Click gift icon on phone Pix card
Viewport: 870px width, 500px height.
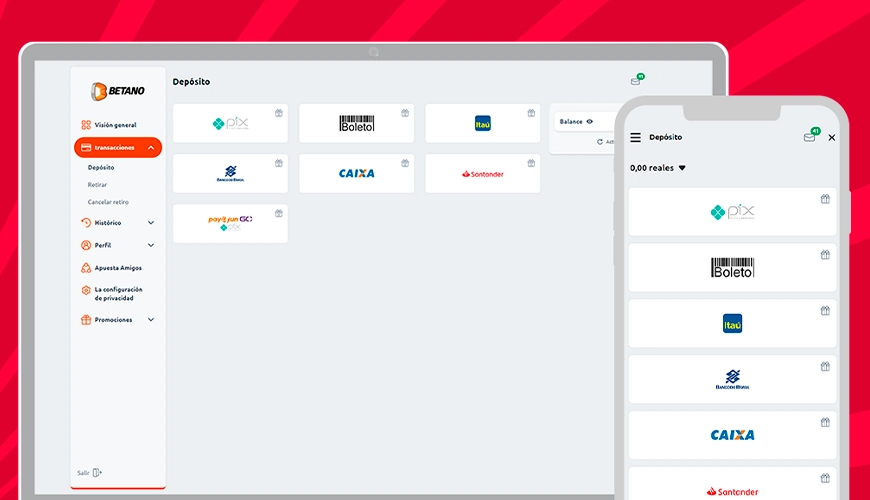(x=826, y=199)
